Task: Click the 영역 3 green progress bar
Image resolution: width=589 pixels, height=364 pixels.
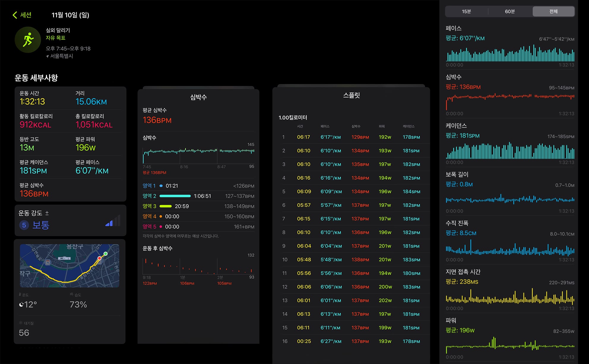Action: click(166, 206)
